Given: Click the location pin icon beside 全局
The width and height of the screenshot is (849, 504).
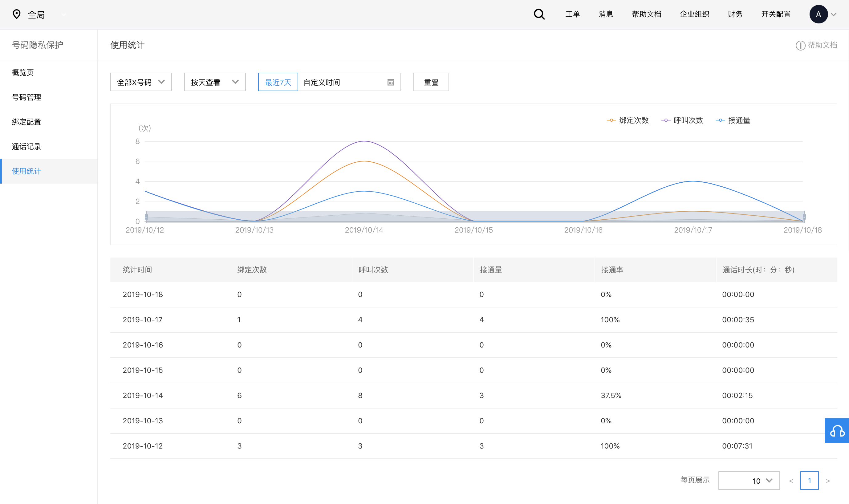Looking at the screenshot, I should pyautogui.click(x=17, y=14).
